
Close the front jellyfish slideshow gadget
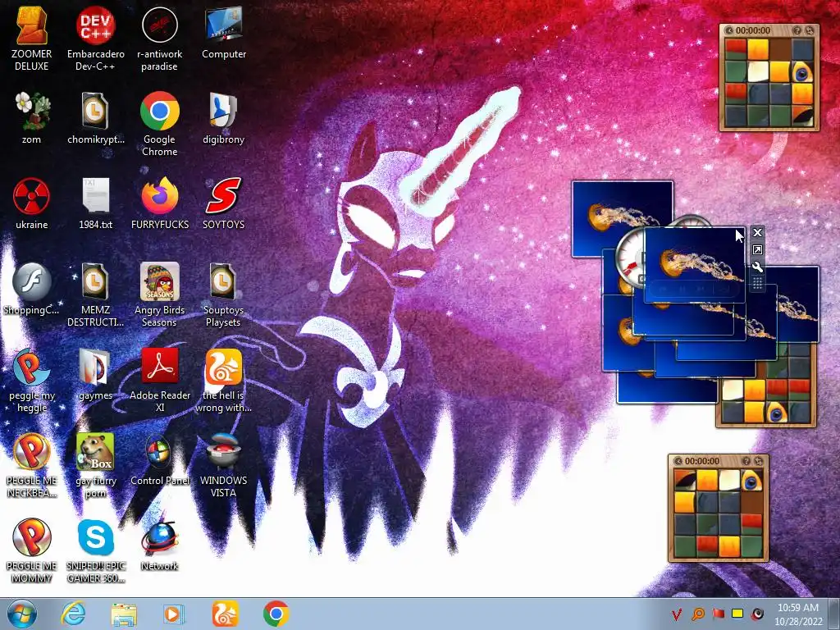pos(757,232)
